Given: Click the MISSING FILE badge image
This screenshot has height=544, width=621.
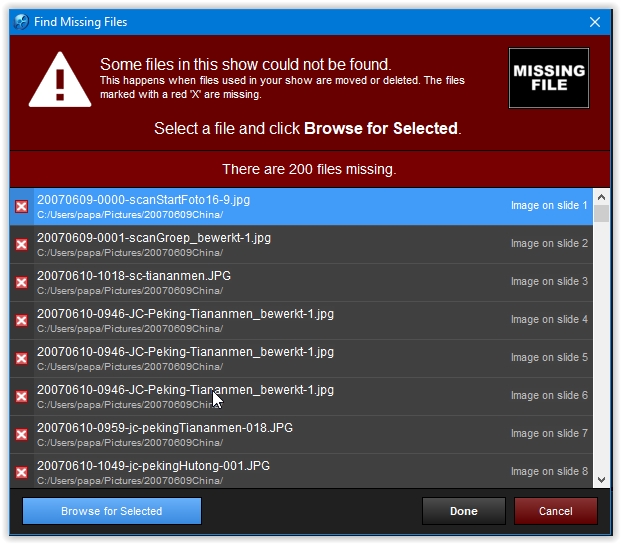Looking at the screenshot, I should tap(548, 78).
